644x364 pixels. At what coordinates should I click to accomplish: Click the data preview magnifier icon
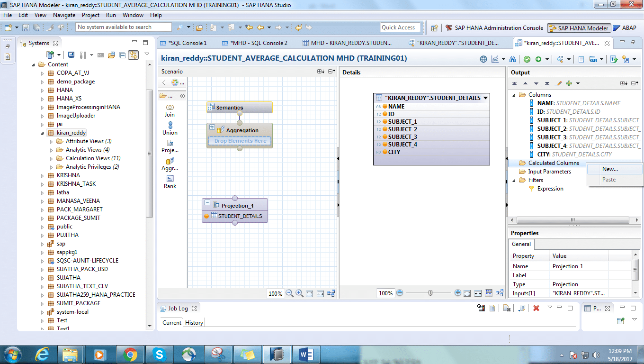(560, 59)
